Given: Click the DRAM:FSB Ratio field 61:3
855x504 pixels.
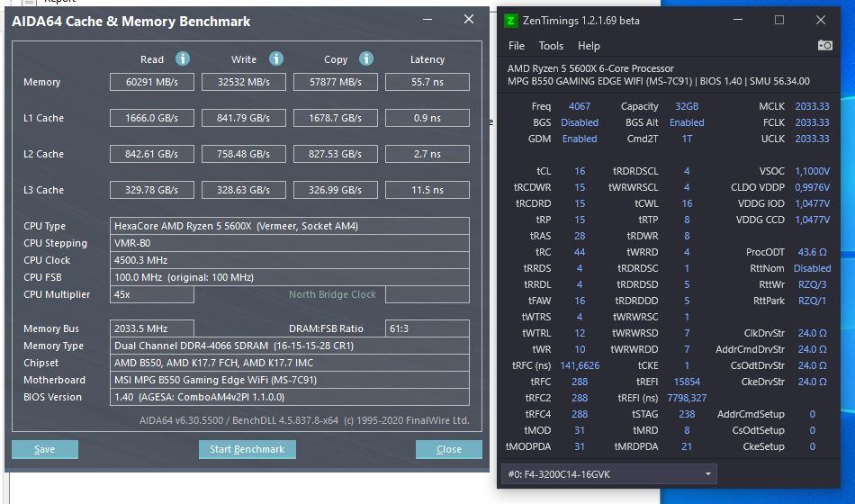Looking at the screenshot, I should [x=427, y=328].
